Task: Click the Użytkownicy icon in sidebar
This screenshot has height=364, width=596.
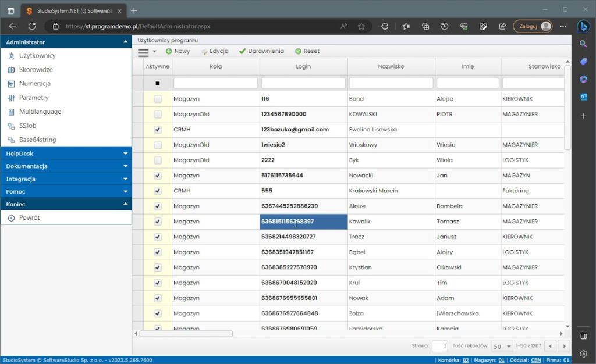Action: click(x=12, y=56)
